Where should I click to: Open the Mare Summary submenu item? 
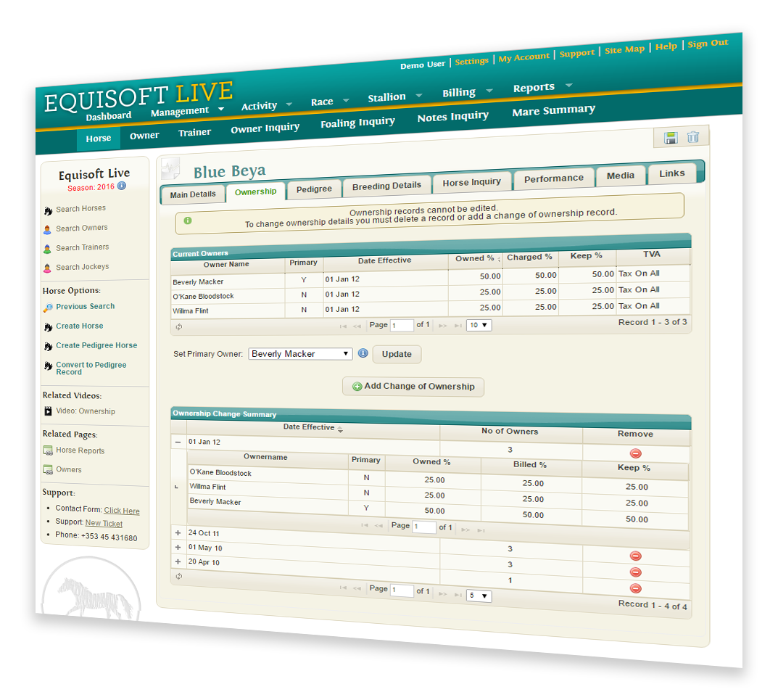click(554, 110)
